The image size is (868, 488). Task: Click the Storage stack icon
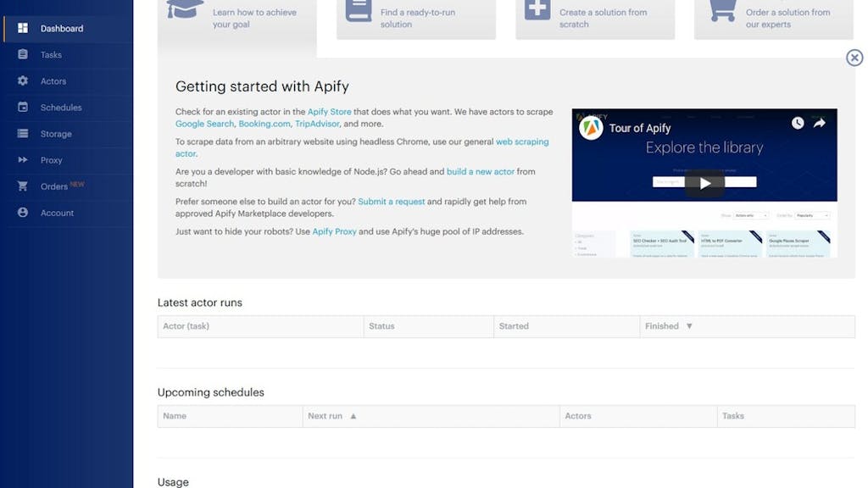coord(23,133)
